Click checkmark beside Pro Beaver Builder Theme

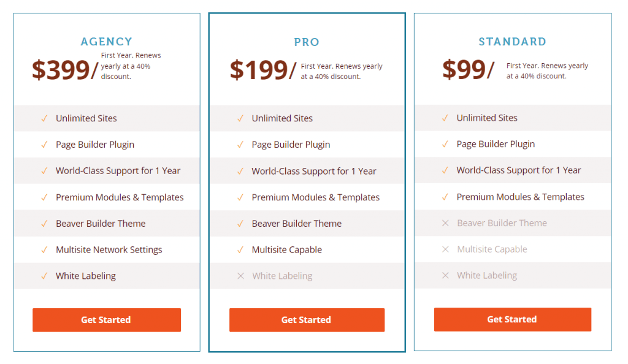point(240,224)
